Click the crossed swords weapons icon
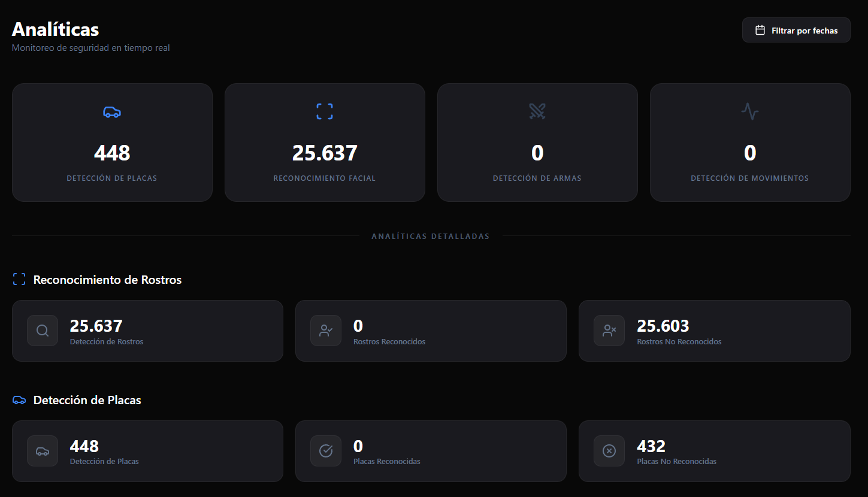 tap(537, 111)
